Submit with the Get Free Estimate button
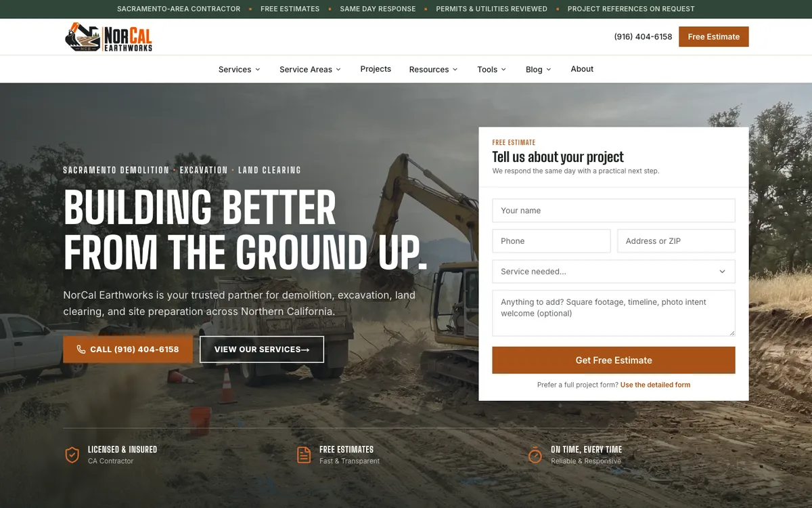This screenshot has width=812, height=508. tap(614, 360)
